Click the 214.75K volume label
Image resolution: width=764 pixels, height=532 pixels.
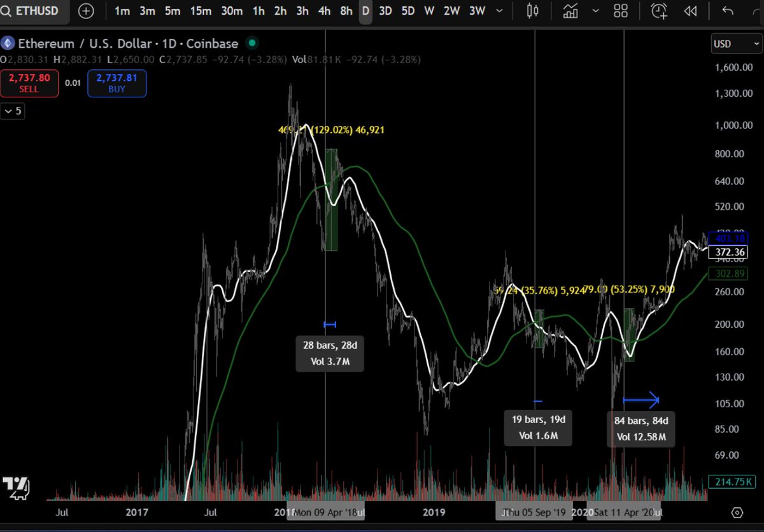pyautogui.click(x=733, y=482)
